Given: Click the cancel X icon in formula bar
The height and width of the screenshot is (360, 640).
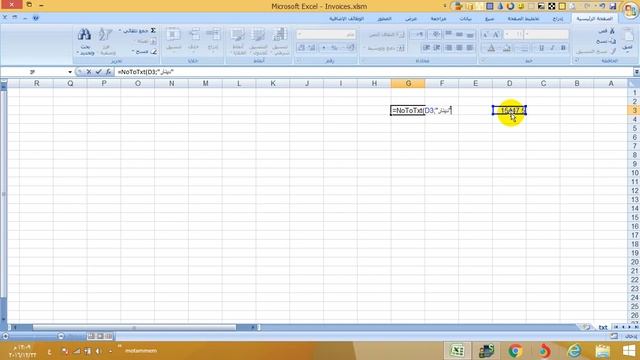Looking at the screenshot, I should 89,72.
